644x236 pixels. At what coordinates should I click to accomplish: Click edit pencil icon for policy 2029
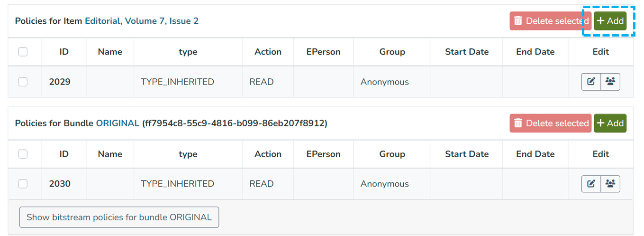(591, 82)
